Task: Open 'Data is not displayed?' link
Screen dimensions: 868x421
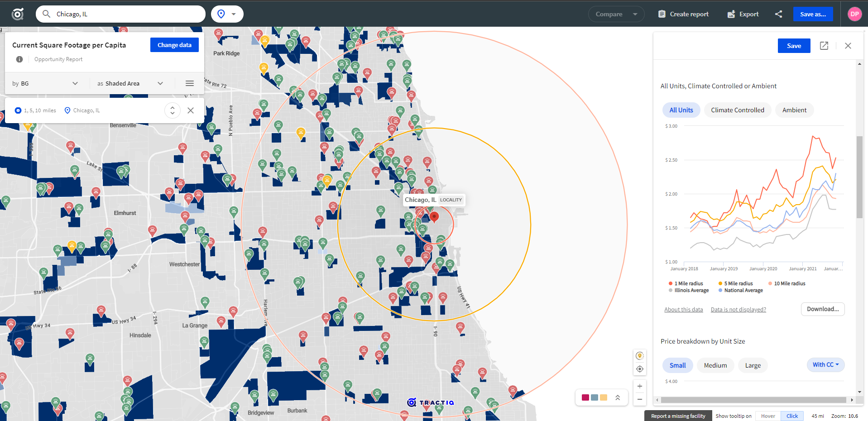Action: click(x=738, y=310)
